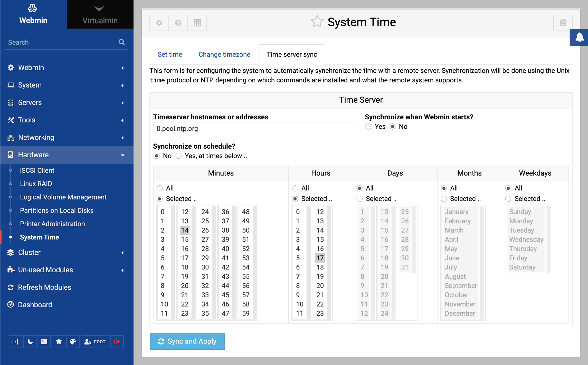This screenshot has height=365, width=588.
Task: Collapse the Hardware sidebar category
Action: click(x=67, y=155)
